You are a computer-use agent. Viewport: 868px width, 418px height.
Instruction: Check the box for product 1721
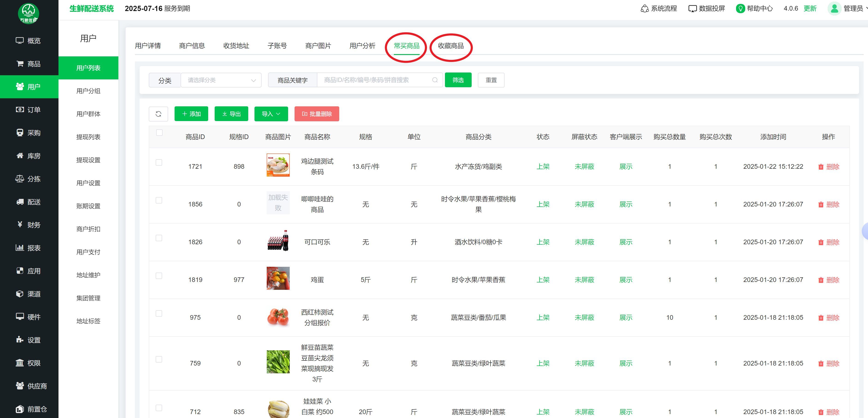click(159, 163)
